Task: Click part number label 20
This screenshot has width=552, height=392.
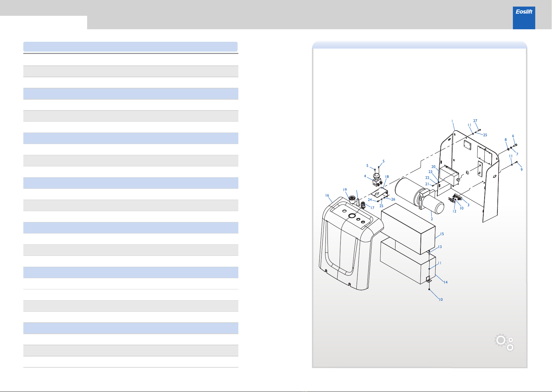Action: pyautogui.click(x=433, y=167)
